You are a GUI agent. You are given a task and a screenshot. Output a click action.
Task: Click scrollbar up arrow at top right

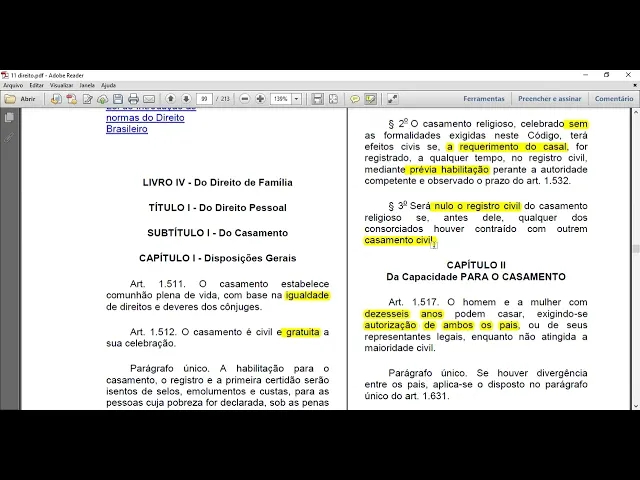coord(636,112)
